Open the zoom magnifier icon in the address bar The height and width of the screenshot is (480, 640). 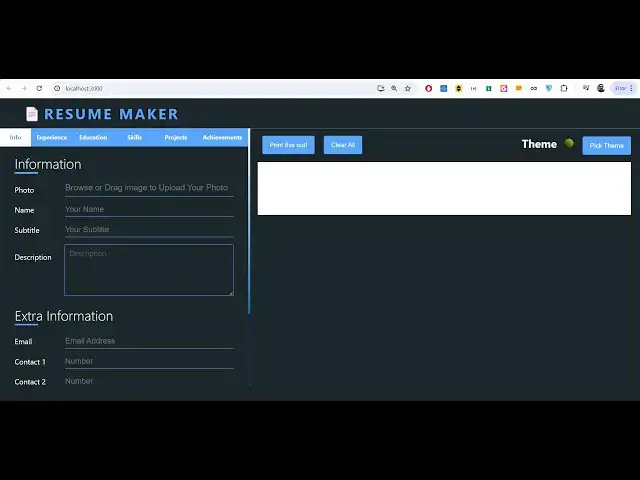[394, 88]
